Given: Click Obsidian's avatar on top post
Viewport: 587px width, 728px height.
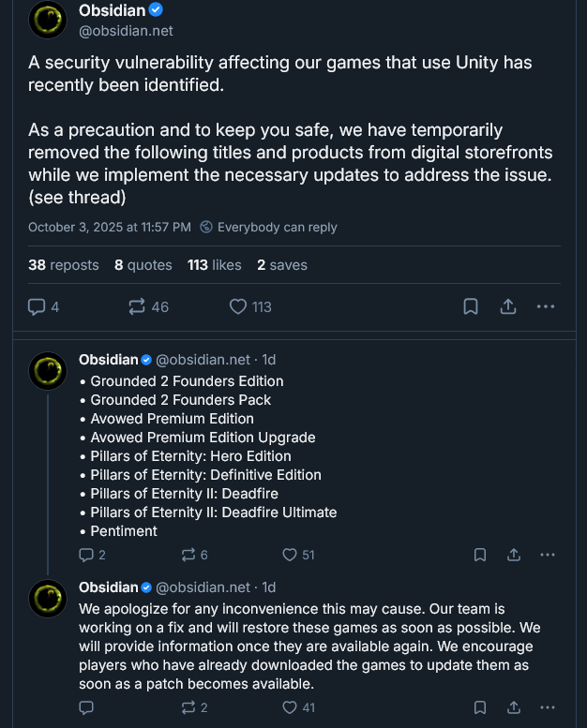Looking at the screenshot, I should pos(48,20).
